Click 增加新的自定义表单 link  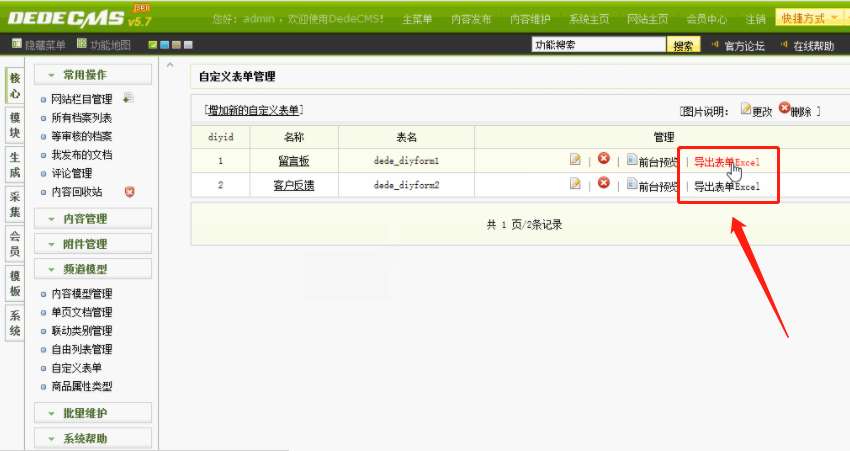pyautogui.click(x=253, y=111)
